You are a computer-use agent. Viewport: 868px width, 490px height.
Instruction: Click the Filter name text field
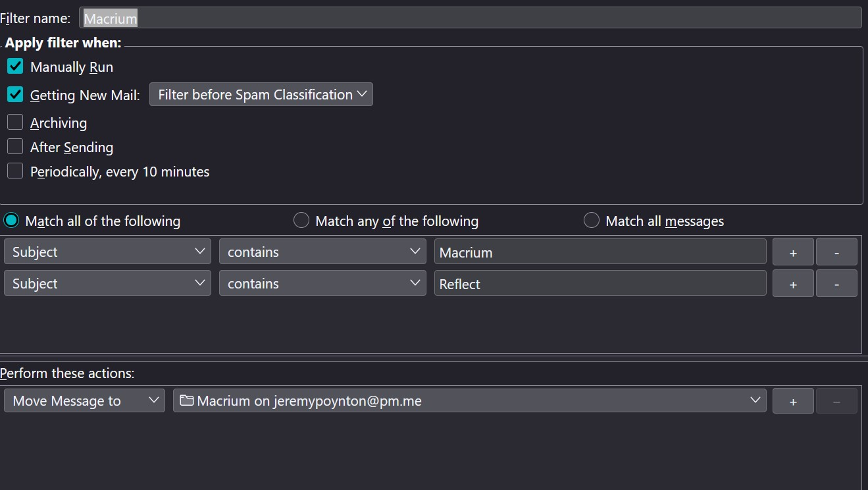pyautogui.click(x=470, y=18)
